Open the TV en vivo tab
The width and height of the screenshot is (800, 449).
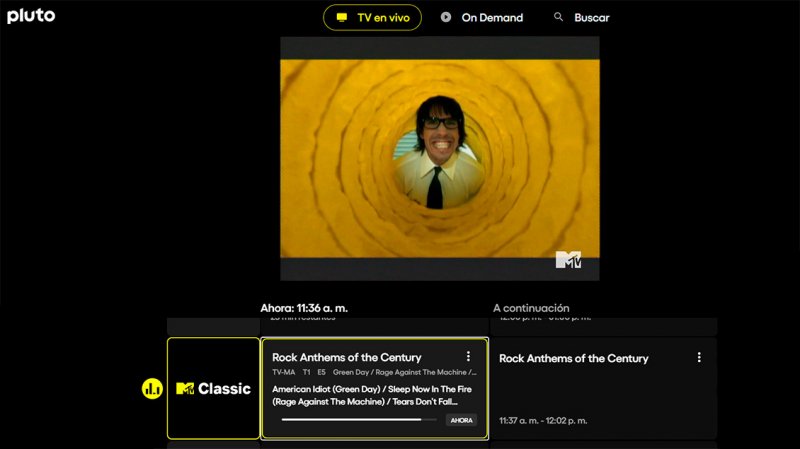tap(372, 17)
